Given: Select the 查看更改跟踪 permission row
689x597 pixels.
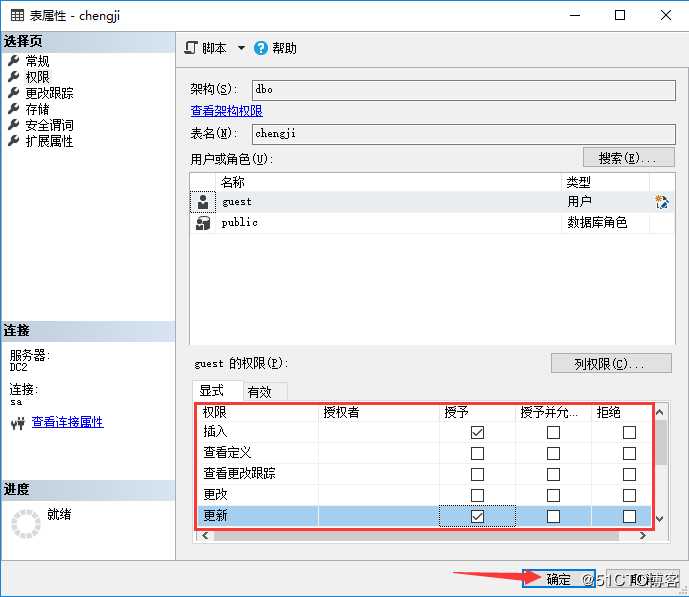Looking at the screenshot, I should 424,474.
